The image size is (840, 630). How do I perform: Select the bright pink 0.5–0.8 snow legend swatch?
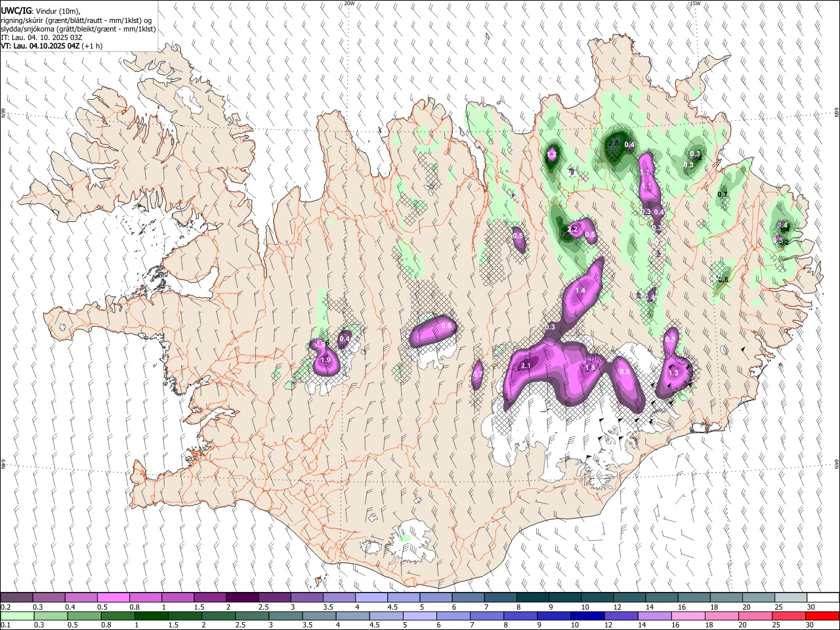(113, 598)
